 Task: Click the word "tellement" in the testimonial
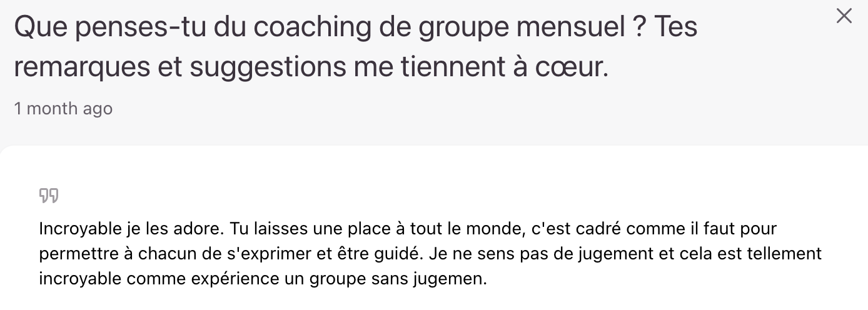pyautogui.click(x=787, y=254)
